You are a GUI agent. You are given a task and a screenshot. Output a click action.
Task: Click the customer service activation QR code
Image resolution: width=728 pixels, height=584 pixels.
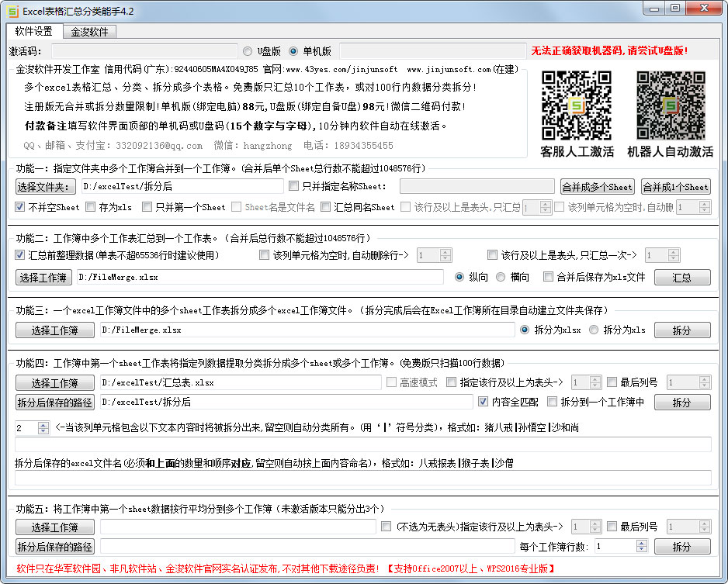click(576, 105)
